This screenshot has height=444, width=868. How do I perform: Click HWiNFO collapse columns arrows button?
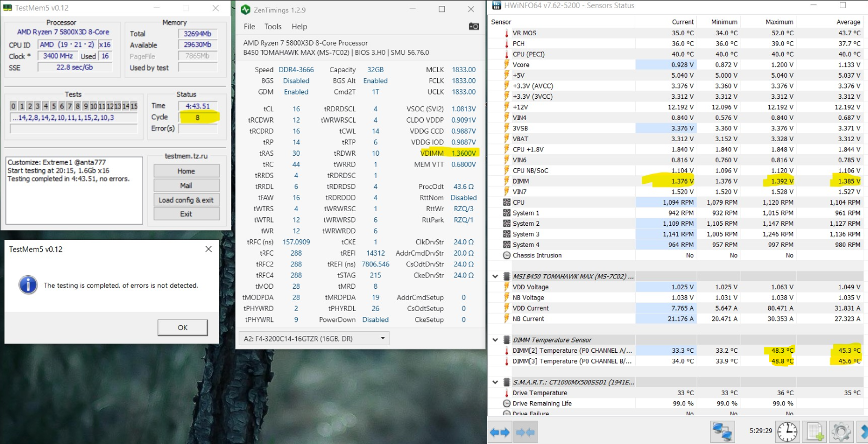[x=525, y=432]
